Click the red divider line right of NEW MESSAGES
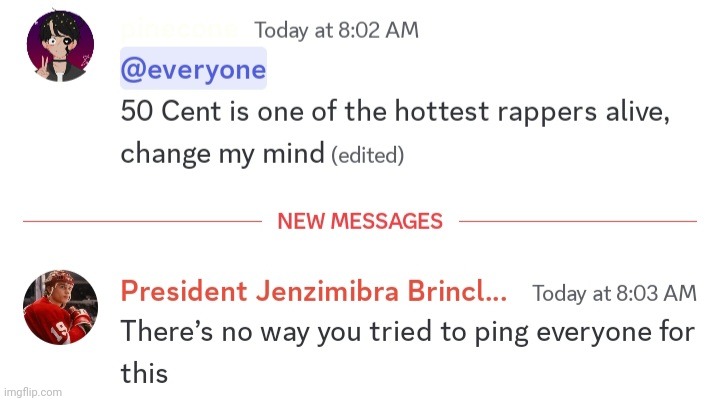The width and height of the screenshot is (720, 401). (578, 221)
